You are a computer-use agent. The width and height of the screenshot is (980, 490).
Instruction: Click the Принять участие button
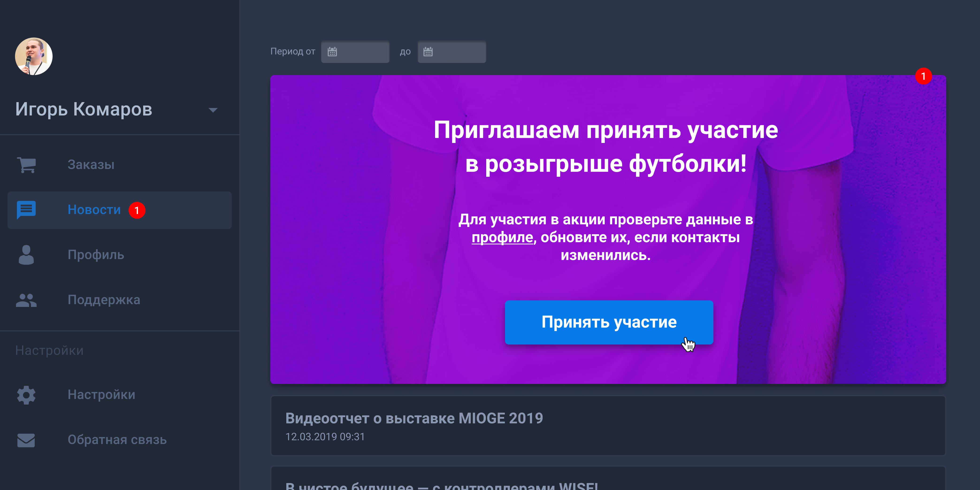click(609, 322)
